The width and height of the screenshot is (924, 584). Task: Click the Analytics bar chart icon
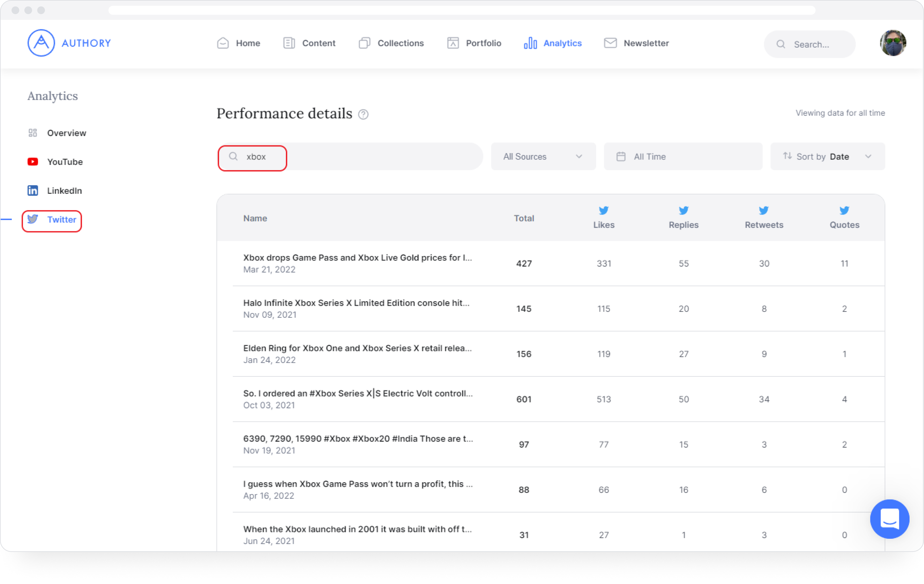point(530,43)
